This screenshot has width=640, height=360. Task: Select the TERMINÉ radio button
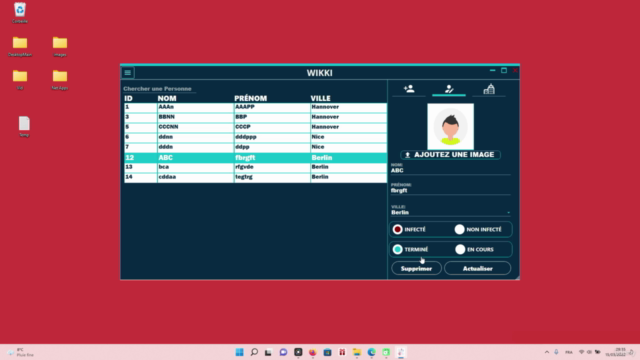(x=398, y=249)
